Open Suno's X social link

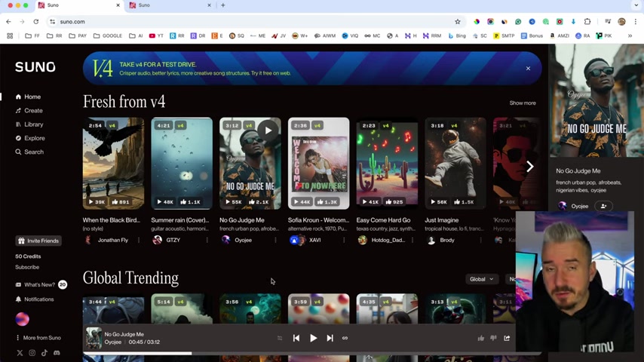(20, 353)
